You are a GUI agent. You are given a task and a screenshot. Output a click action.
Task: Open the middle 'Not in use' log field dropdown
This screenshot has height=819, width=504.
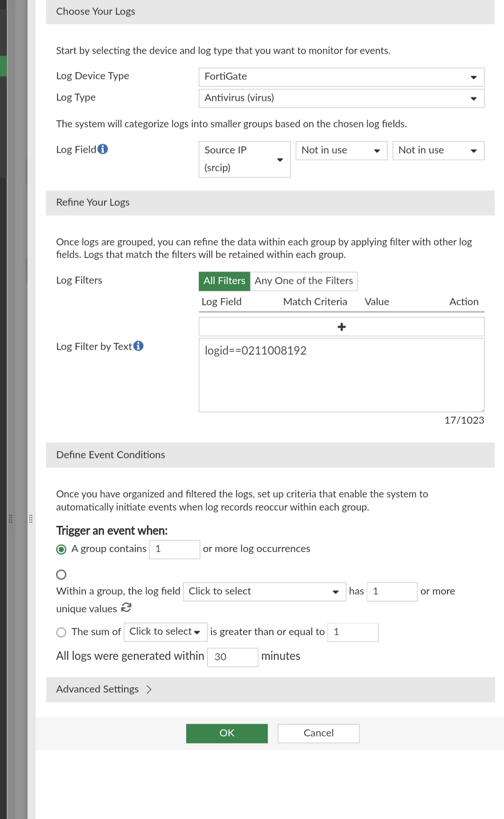pyautogui.click(x=342, y=151)
